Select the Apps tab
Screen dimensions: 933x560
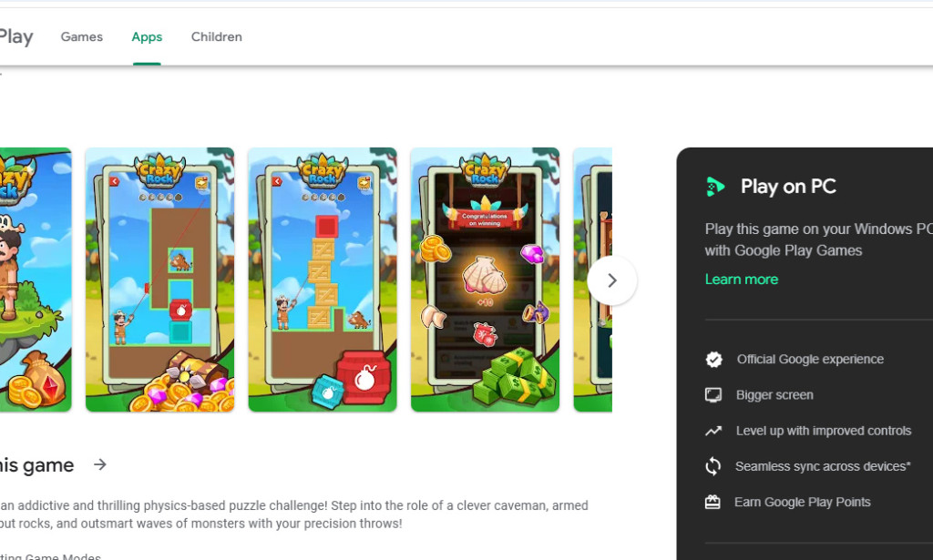click(147, 36)
